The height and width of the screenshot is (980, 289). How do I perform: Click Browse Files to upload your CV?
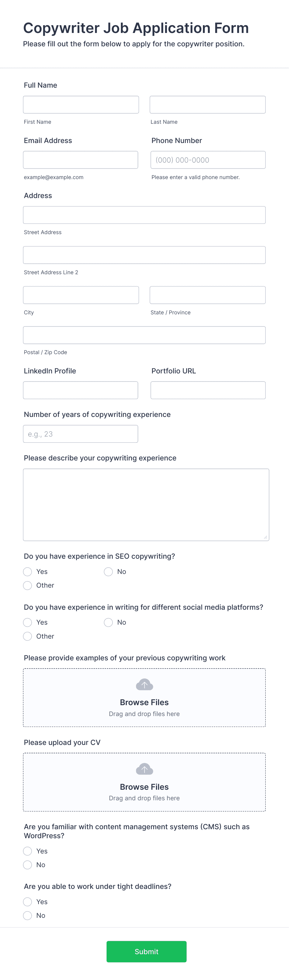click(x=144, y=787)
